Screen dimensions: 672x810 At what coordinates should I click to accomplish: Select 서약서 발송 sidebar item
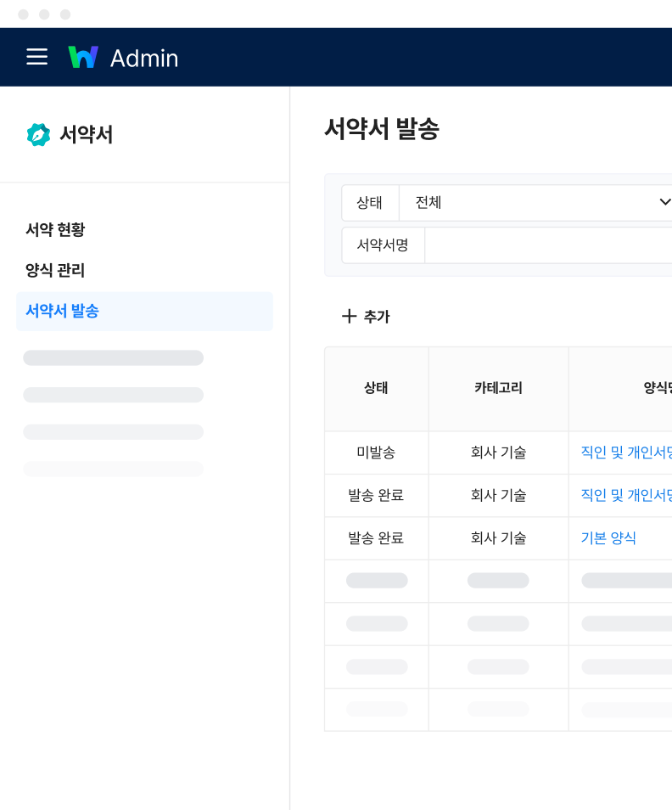[62, 311]
